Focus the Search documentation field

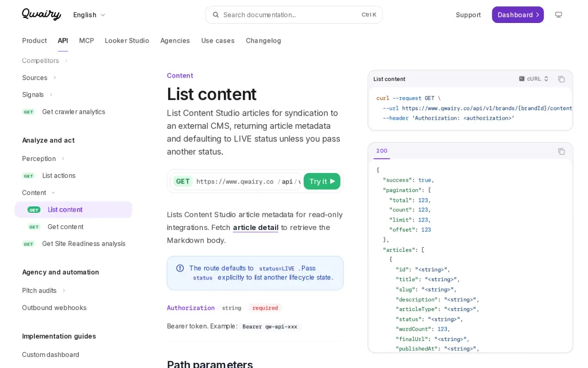(x=293, y=15)
